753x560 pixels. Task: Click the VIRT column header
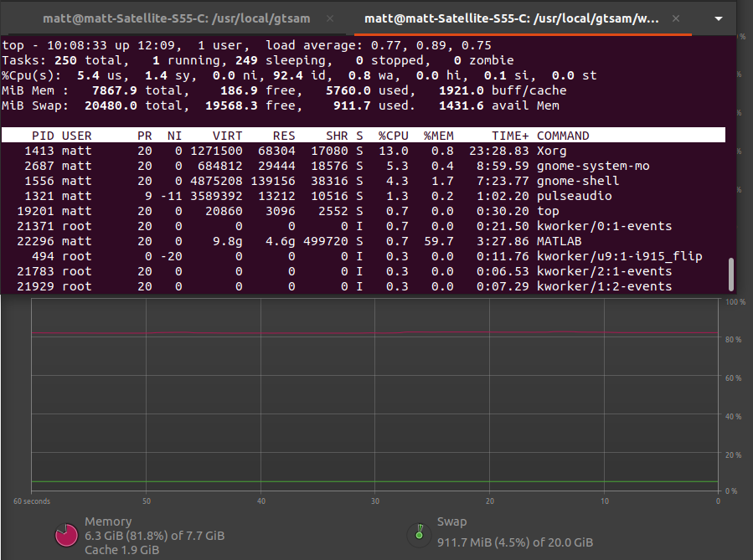coord(228,136)
